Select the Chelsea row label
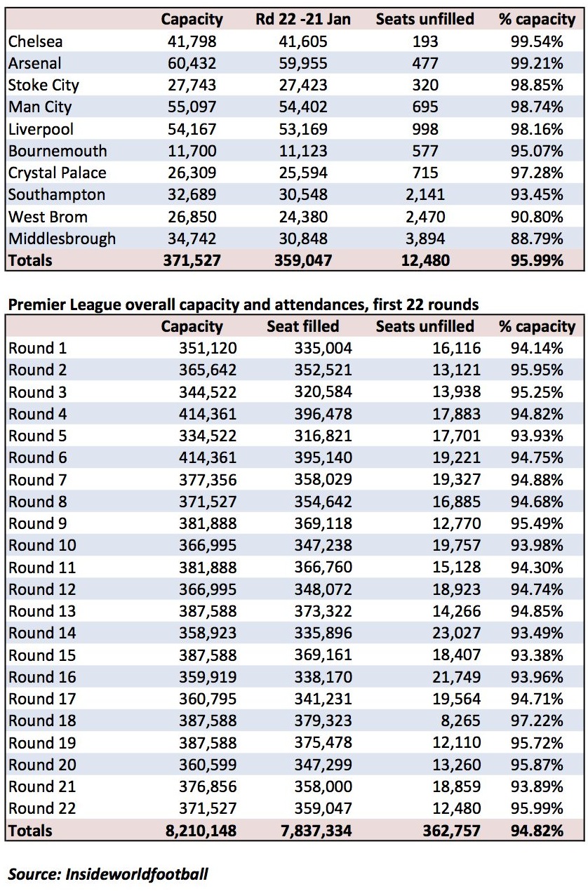The image size is (588, 891). [x=34, y=41]
